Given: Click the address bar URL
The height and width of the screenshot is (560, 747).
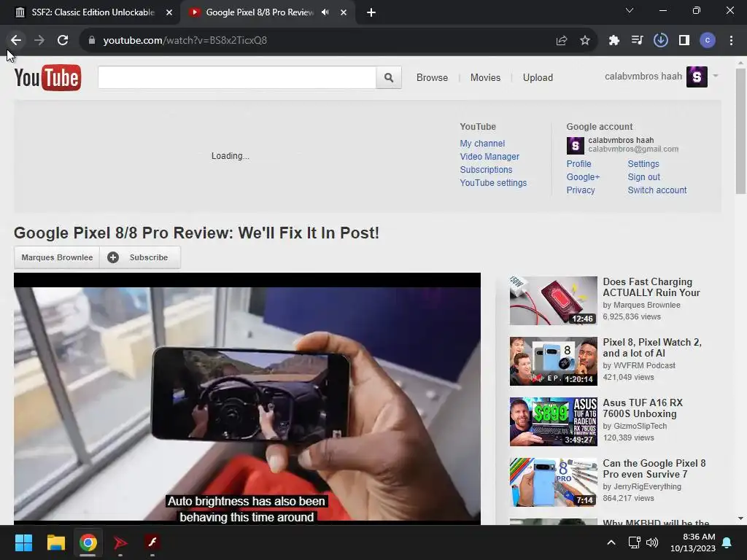Looking at the screenshot, I should click(185, 41).
